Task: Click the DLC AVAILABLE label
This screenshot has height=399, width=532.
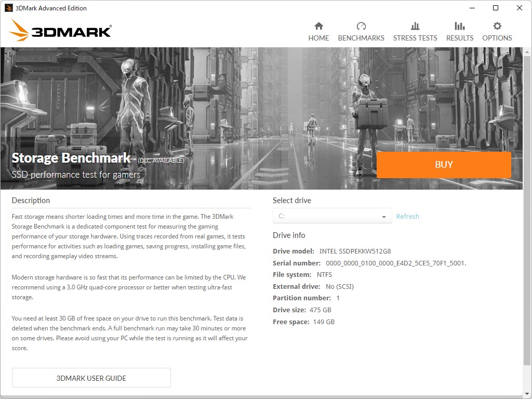Action: click(x=161, y=160)
